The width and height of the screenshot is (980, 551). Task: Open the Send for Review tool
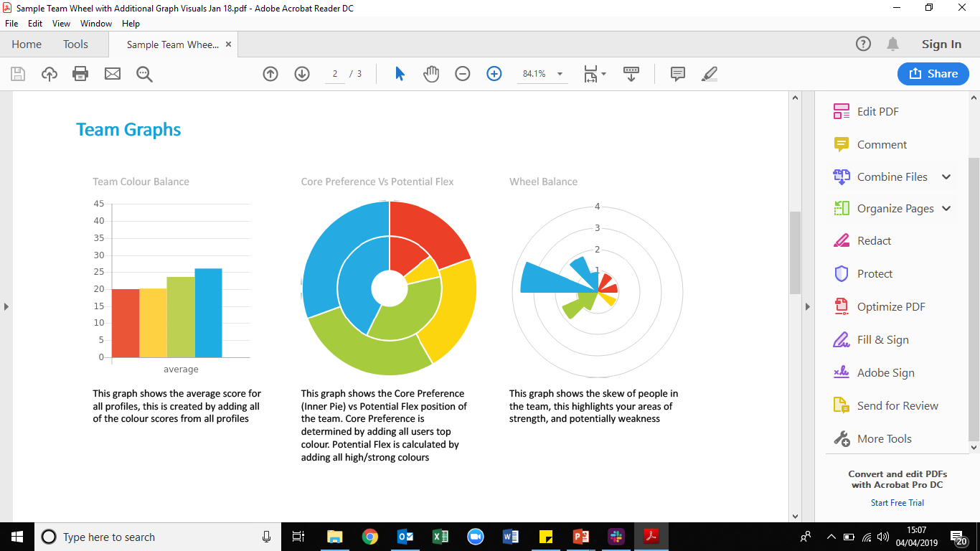click(x=897, y=406)
